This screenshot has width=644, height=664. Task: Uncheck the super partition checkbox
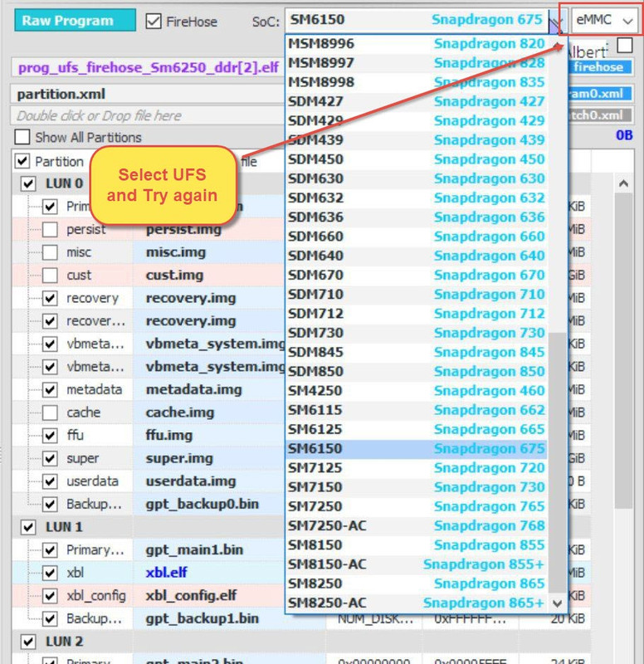coord(50,458)
